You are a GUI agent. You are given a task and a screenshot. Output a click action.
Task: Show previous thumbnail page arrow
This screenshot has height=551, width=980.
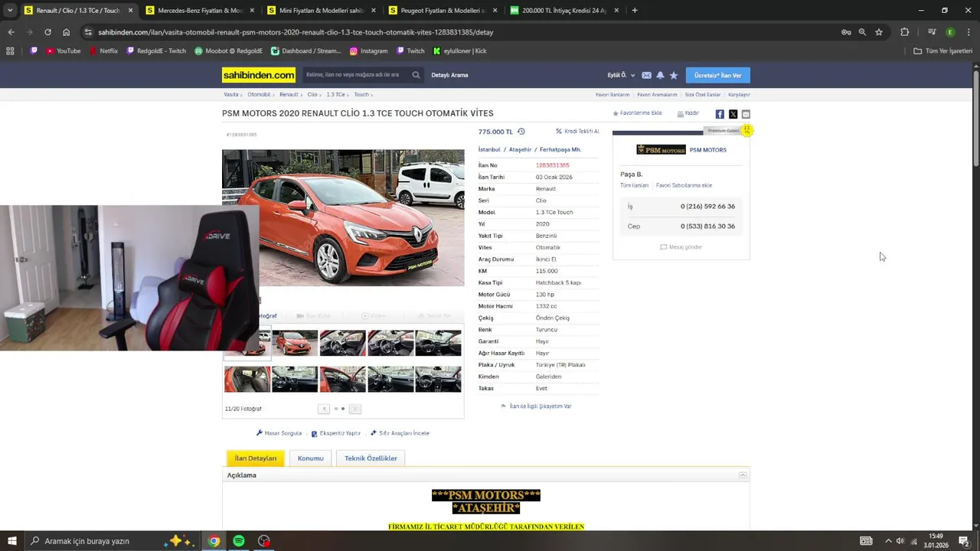click(324, 409)
